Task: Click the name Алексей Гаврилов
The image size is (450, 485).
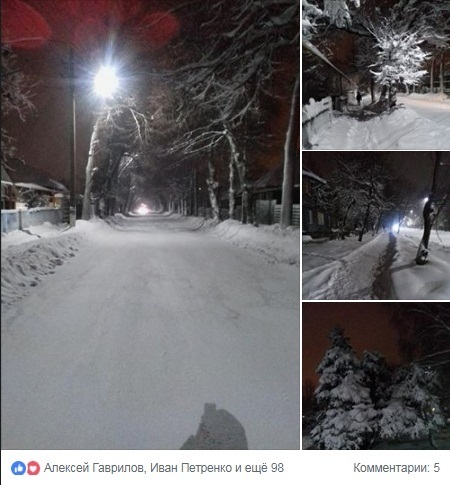Action: [95, 468]
